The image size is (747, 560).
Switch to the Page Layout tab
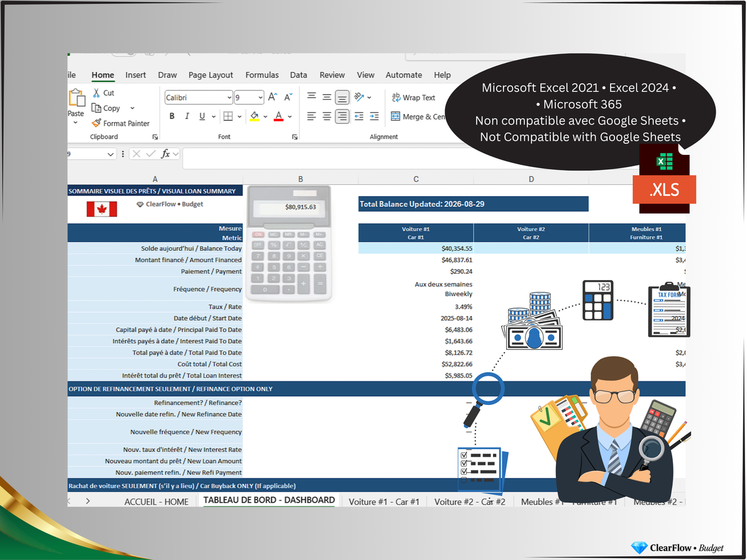pyautogui.click(x=211, y=75)
